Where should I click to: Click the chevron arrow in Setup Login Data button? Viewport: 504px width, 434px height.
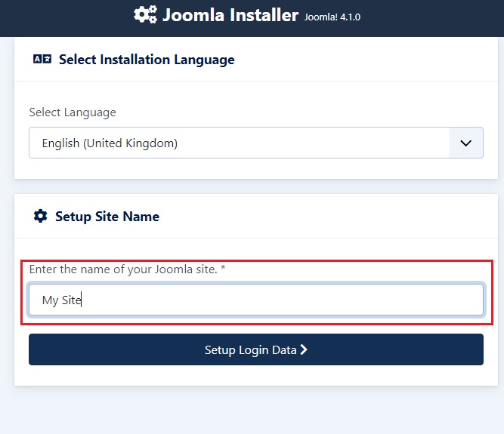pos(304,349)
